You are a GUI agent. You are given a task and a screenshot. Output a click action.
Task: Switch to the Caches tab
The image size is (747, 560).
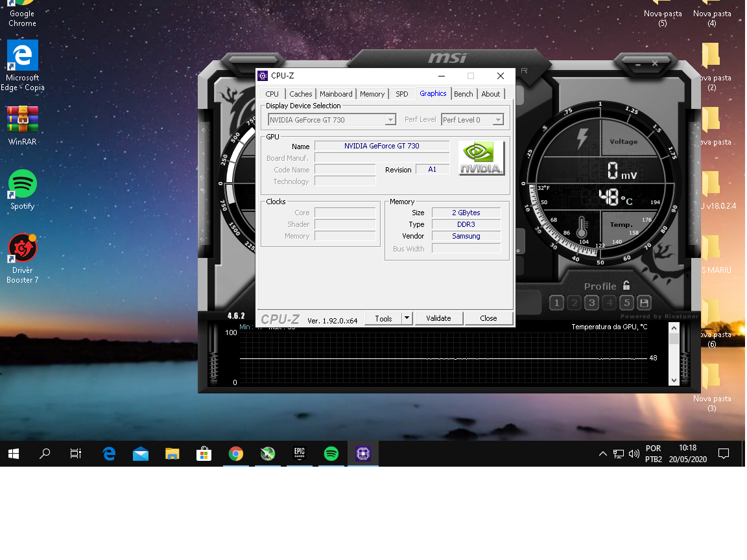click(301, 94)
